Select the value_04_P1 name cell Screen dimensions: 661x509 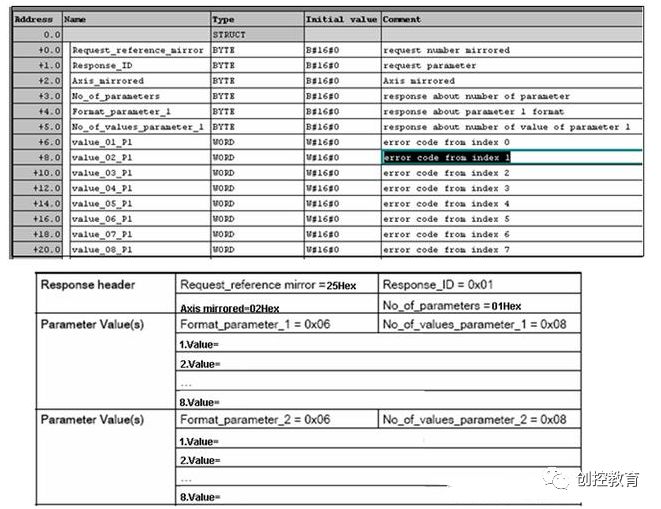tap(140, 188)
